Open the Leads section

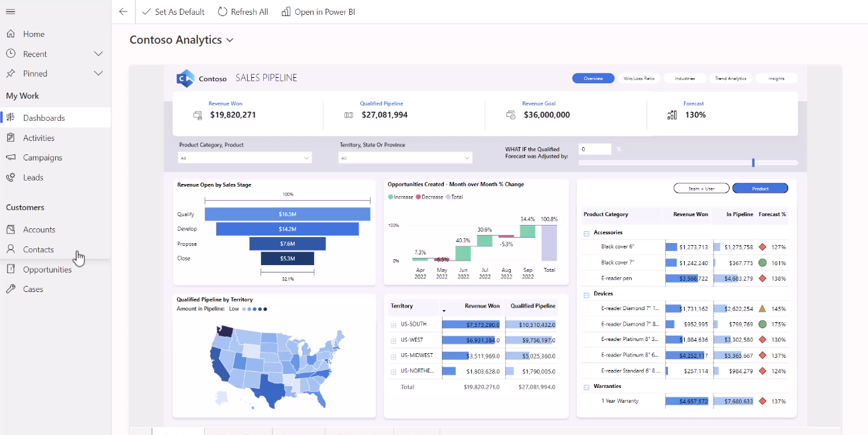(33, 178)
